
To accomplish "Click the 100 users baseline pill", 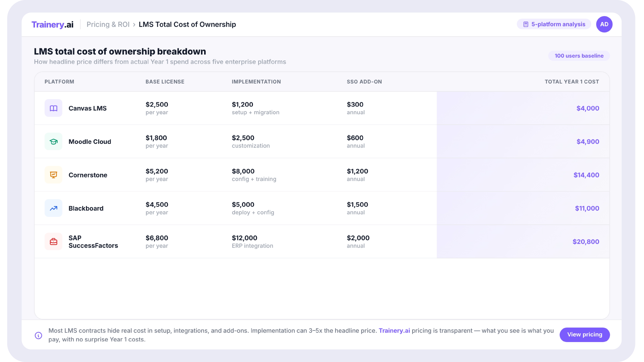I will 579,56.
